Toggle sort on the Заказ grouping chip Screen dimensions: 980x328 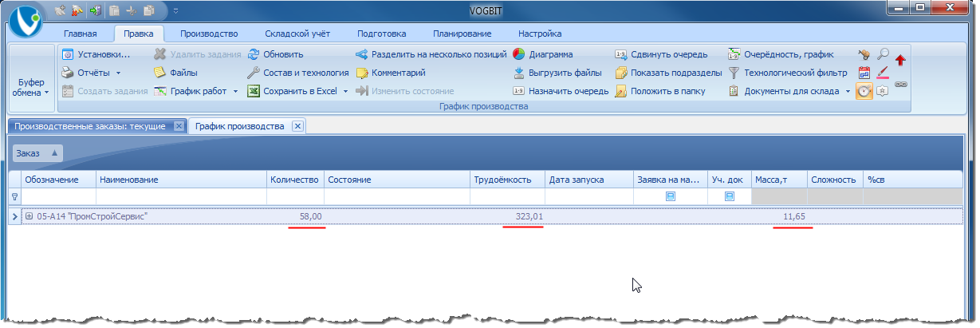[38, 152]
